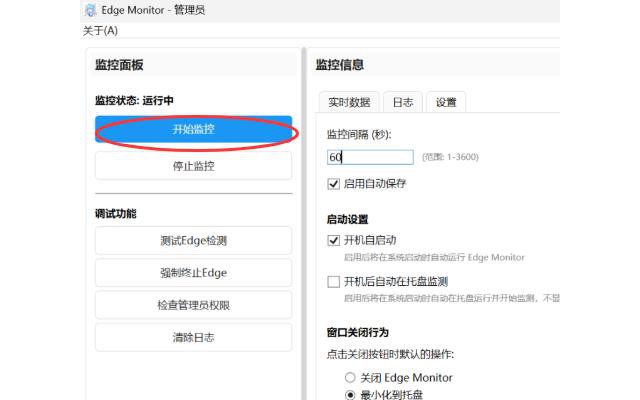Click 检查管理员权限 button
The image size is (640, 400).
[193, 305]
